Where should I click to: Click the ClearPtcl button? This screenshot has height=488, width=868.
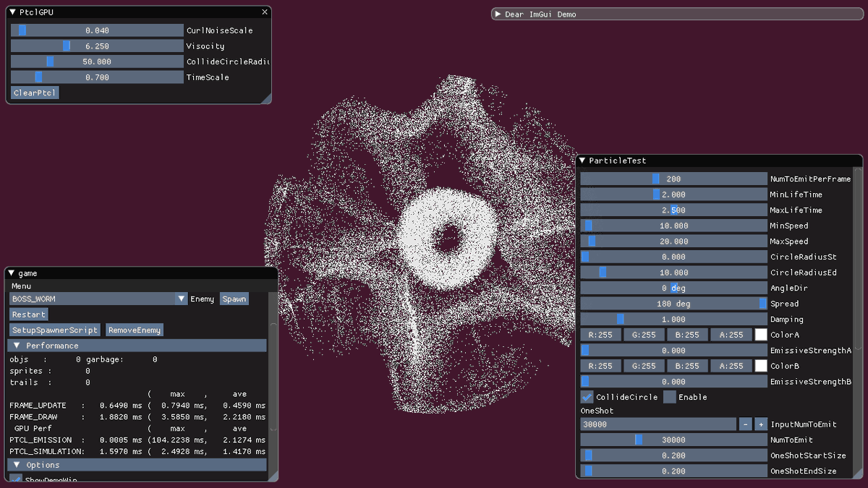pyautogui.click(x=35, y=93)
